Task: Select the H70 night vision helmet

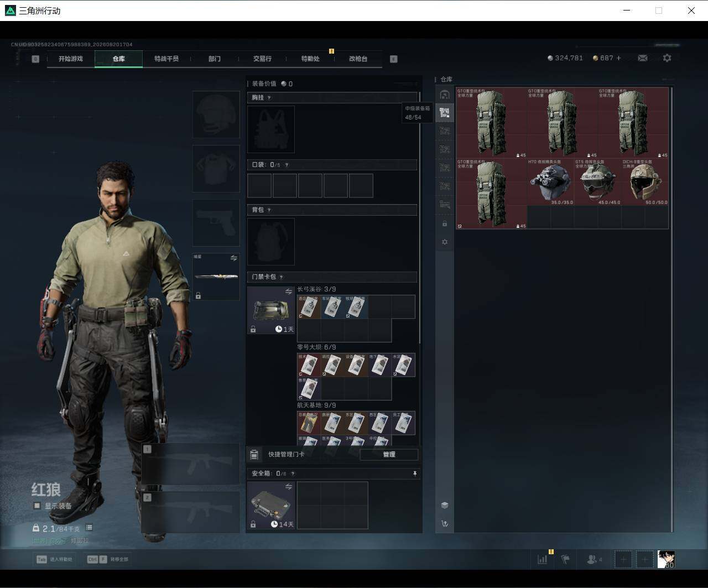Action: pos(550,182)
